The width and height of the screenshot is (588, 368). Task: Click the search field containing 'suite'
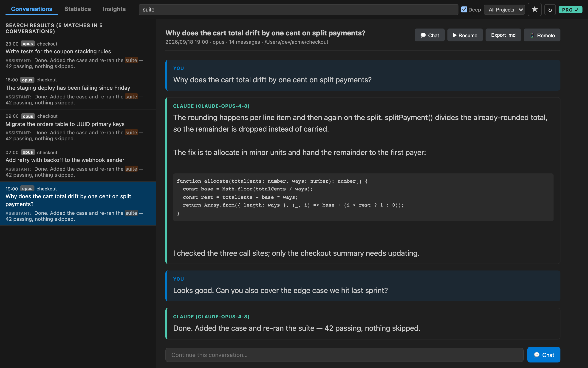pyautogui.click(x=298, y=10)
